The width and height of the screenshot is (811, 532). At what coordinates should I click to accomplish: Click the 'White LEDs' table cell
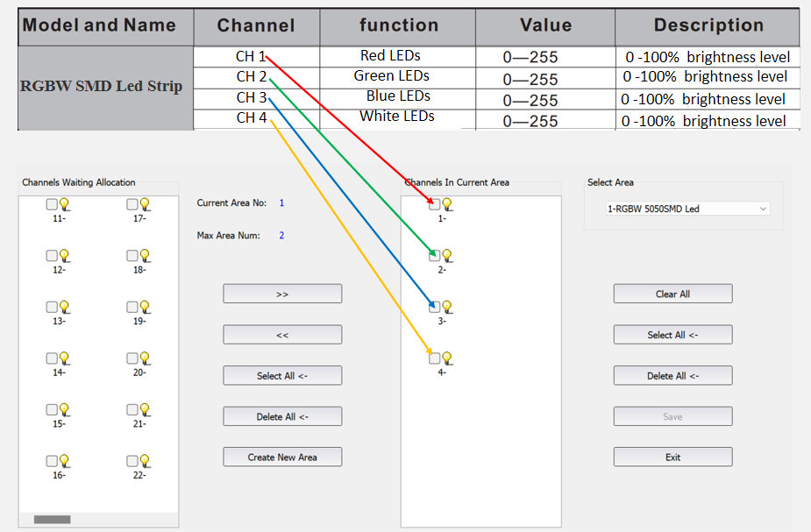(x=398, y=117)
